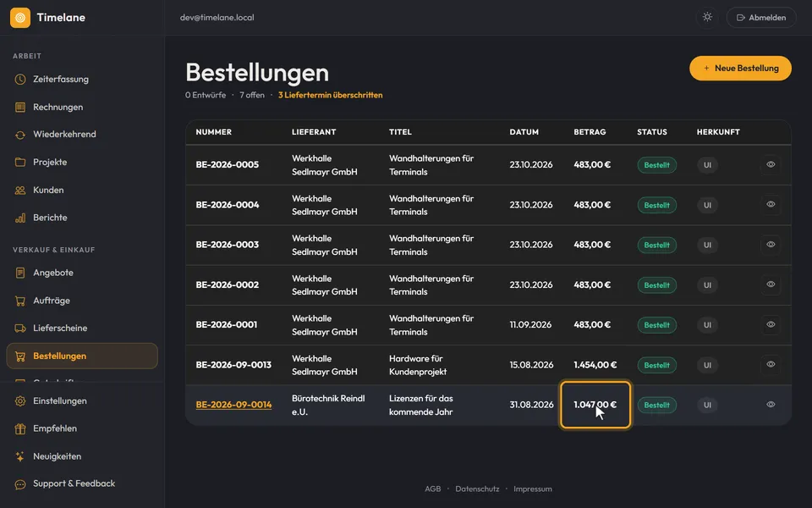Click the Bestellt badge of BE-2026-09-0013
The height and width of the screenshot is (508, 812).
point(656,365)
